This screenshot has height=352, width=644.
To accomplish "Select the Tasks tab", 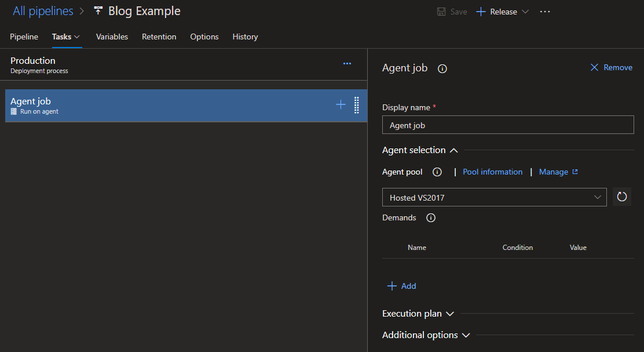I will [61, 37].
